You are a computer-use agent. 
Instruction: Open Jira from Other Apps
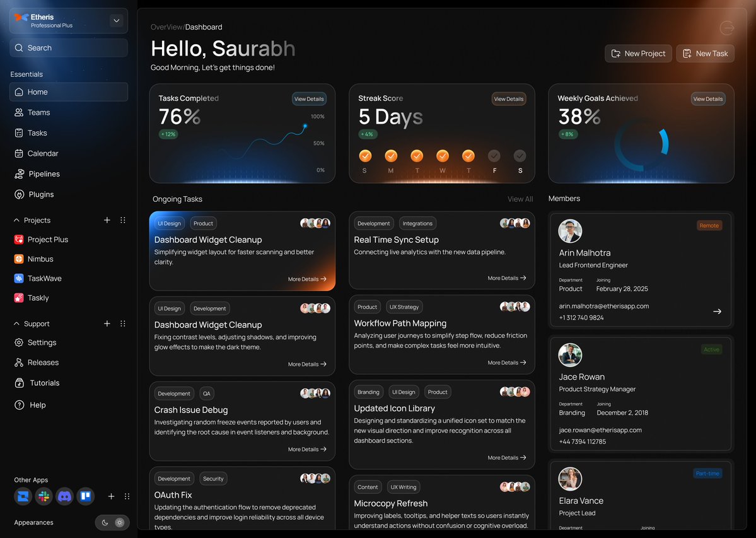(23, 497)
